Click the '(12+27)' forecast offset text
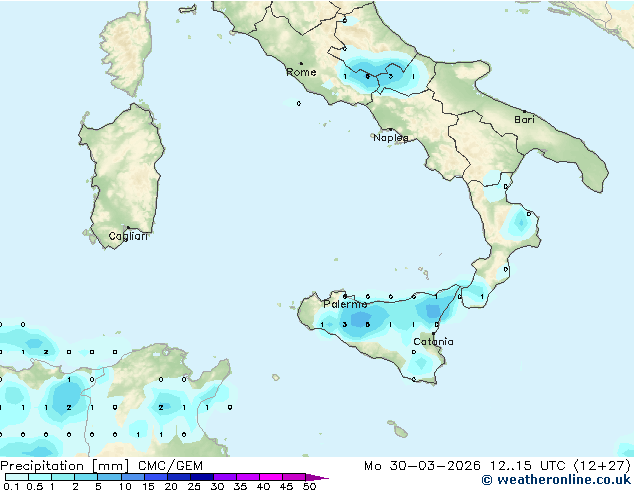 tap(601, 466)
